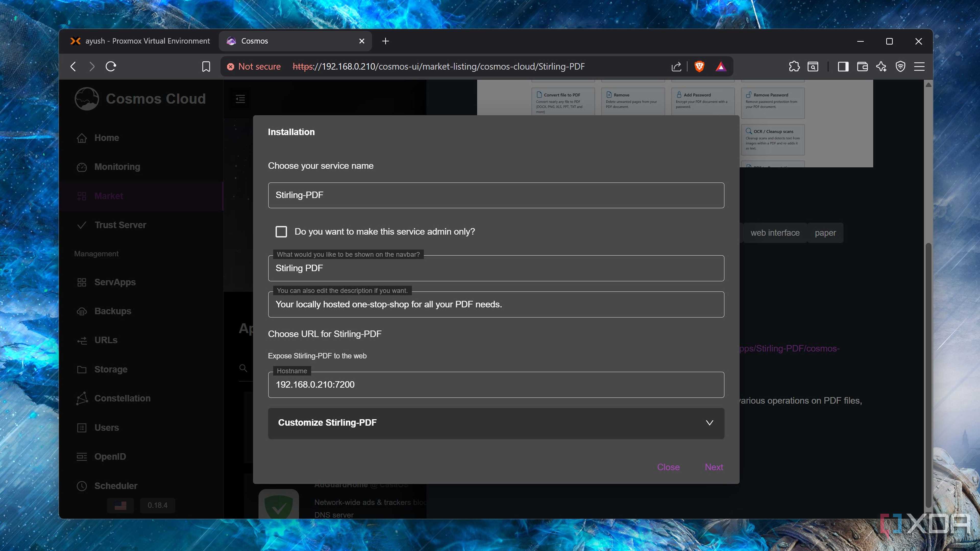Click the Hostname input field
This screenshot has height=551, width=980.
pos(496,385)
